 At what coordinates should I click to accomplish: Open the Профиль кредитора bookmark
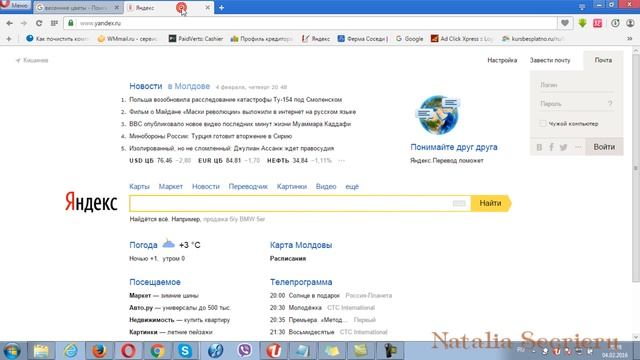262,39
